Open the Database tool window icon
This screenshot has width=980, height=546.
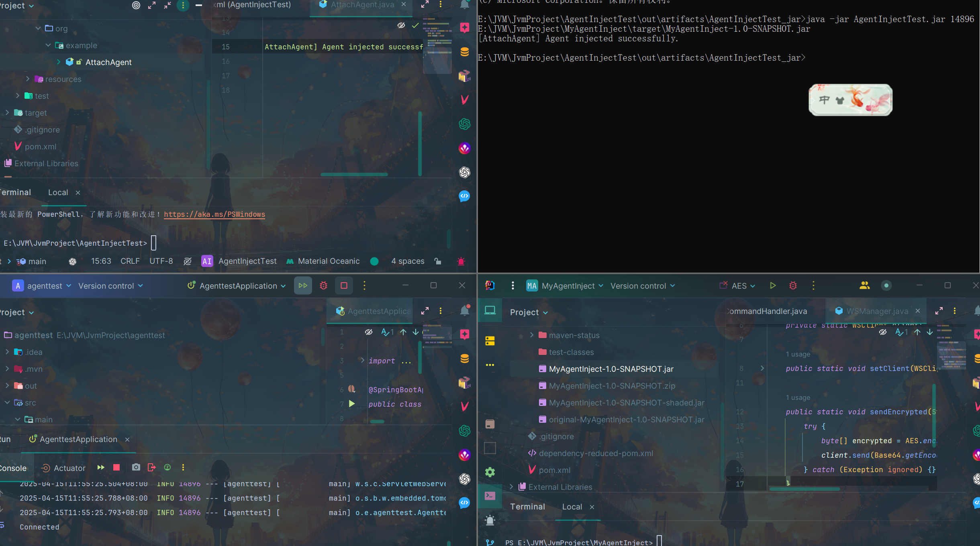pos(465,52)
